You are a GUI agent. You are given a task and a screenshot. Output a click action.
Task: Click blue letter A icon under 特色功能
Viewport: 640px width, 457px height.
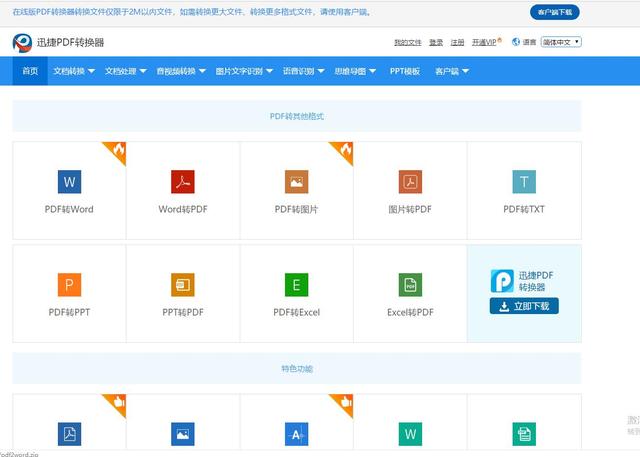[297, 434]
